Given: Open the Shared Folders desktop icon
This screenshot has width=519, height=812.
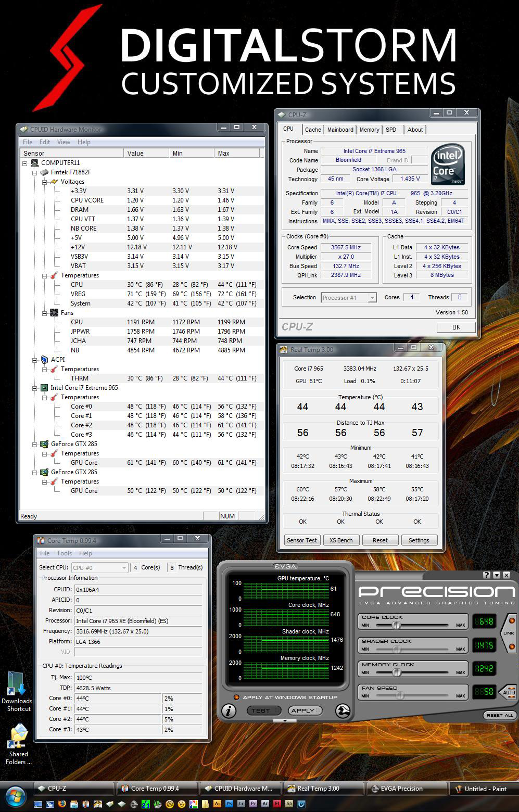Looking at the screenshot, I should pos(19,744).
